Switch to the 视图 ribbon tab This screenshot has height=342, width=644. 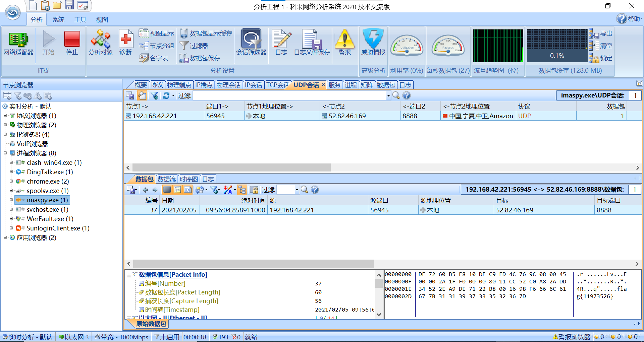tap(102, 20)
